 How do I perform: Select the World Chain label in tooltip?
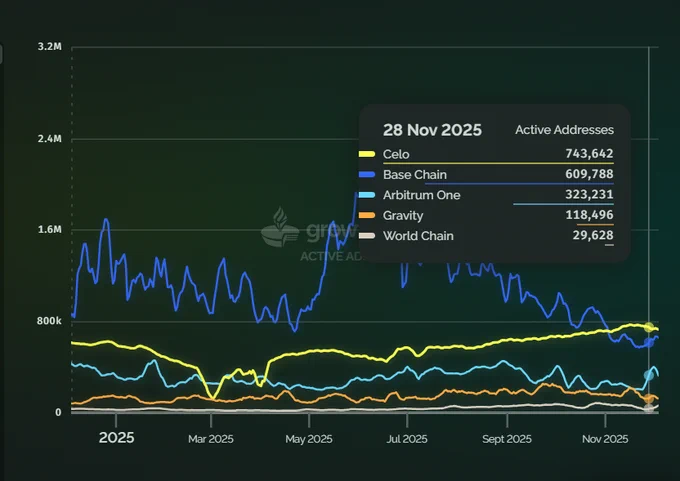tap(418, 236)
